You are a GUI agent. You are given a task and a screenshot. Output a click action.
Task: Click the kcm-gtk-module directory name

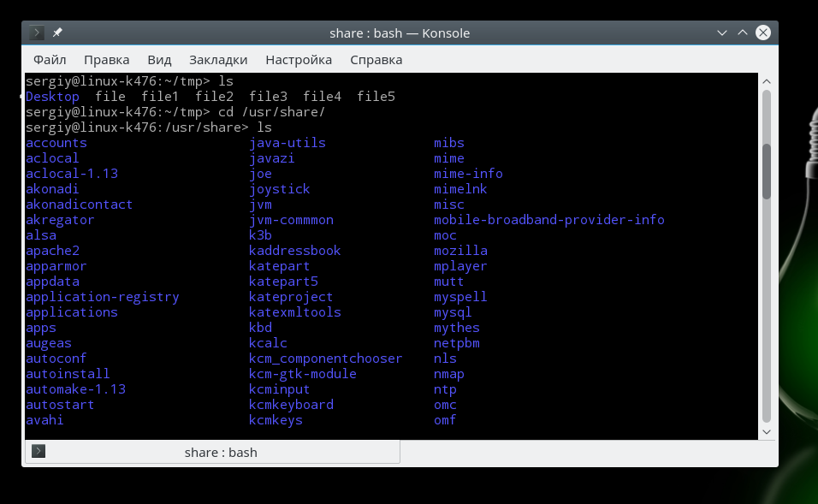(303, 374)
